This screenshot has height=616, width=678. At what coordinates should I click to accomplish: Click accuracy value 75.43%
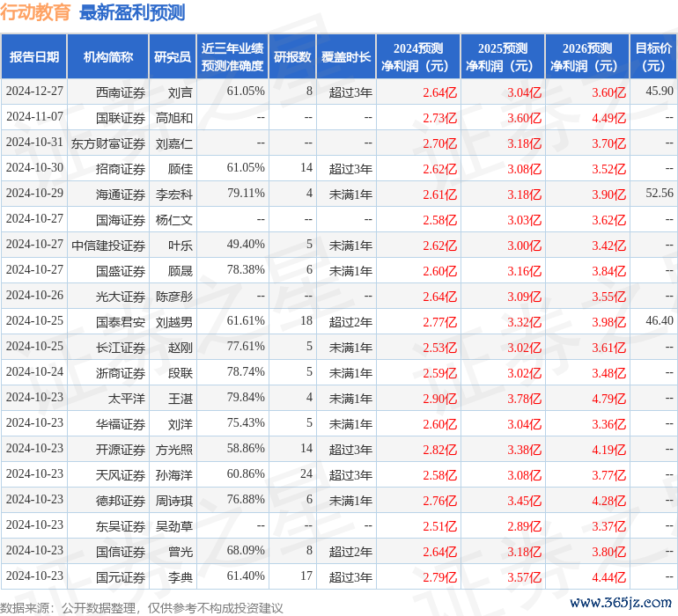(x=246, y=422)
